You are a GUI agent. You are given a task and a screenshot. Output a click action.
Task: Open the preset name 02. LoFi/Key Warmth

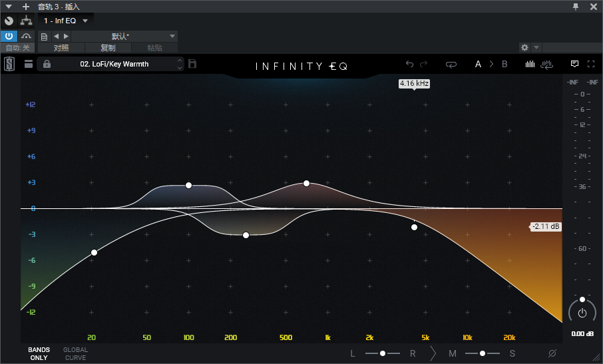pyautogui.click(x=114, y=64)
